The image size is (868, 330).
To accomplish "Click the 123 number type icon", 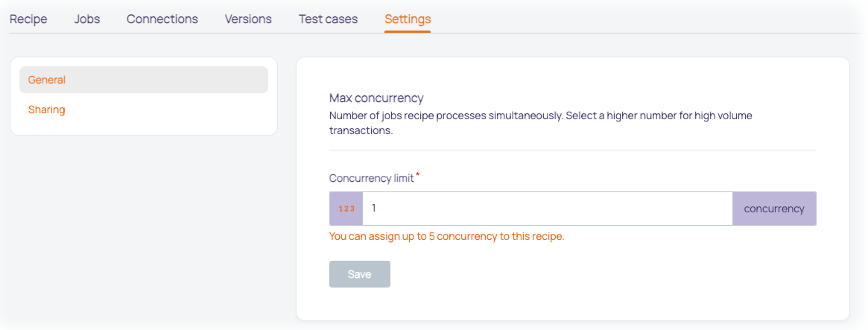I will [x=346, y=209].
